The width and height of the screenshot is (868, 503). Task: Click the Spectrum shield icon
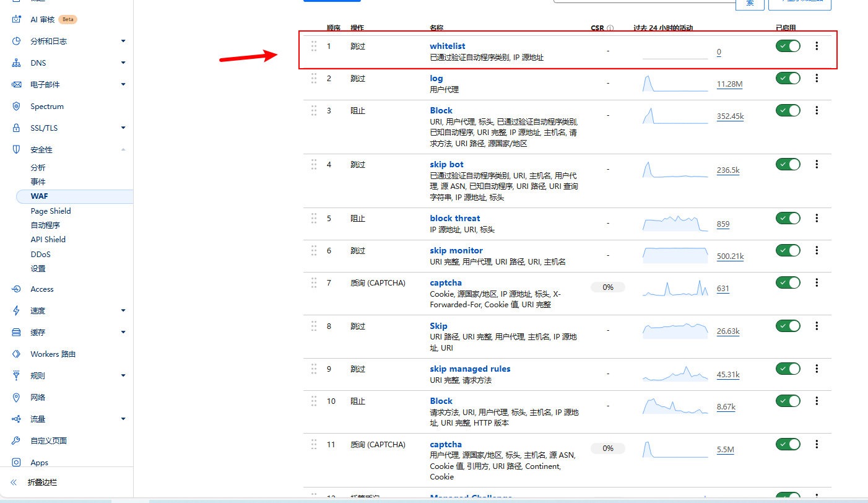tap(17, 107)
